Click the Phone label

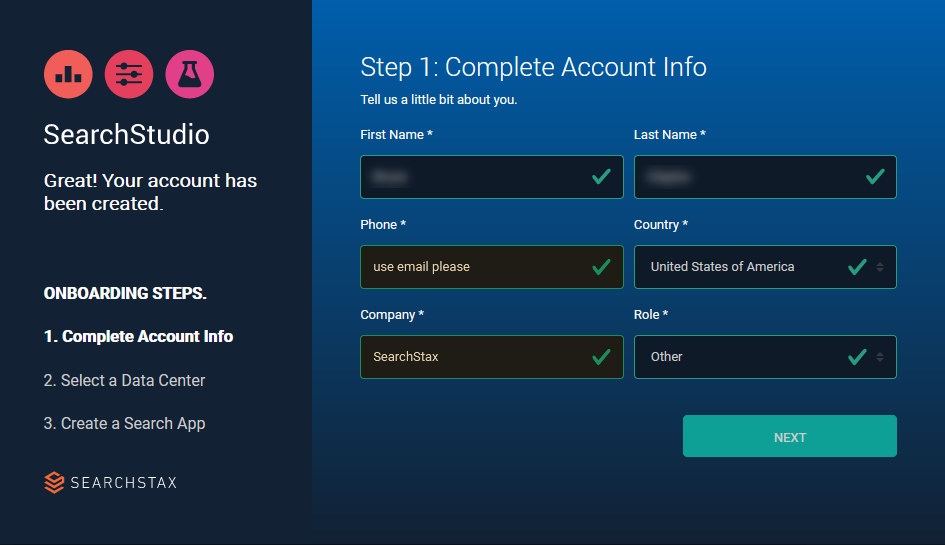(383, 225)
